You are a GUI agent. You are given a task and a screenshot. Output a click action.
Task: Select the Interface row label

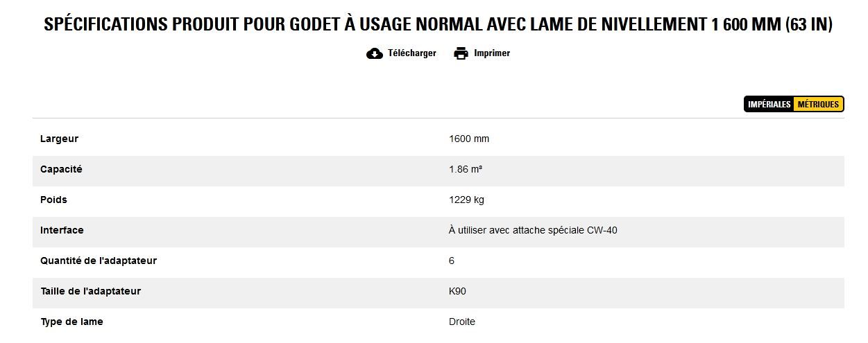point(62,230)
